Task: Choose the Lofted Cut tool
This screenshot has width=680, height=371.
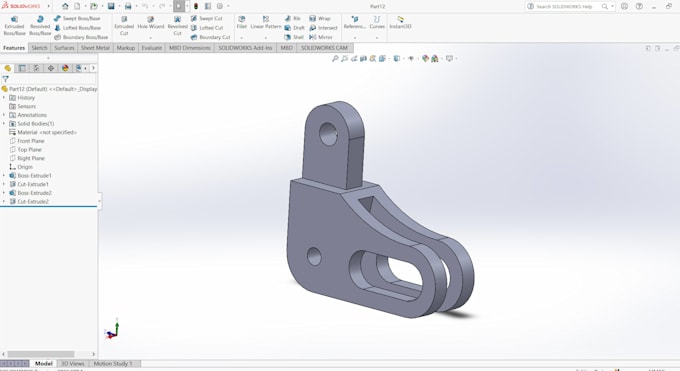Action: point(207,28)
